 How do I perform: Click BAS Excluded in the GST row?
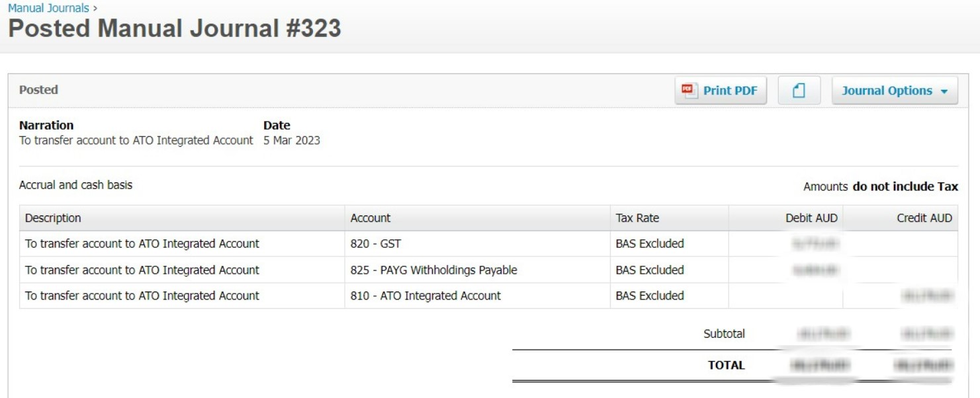pyautogui.click(x=650, y=244)
